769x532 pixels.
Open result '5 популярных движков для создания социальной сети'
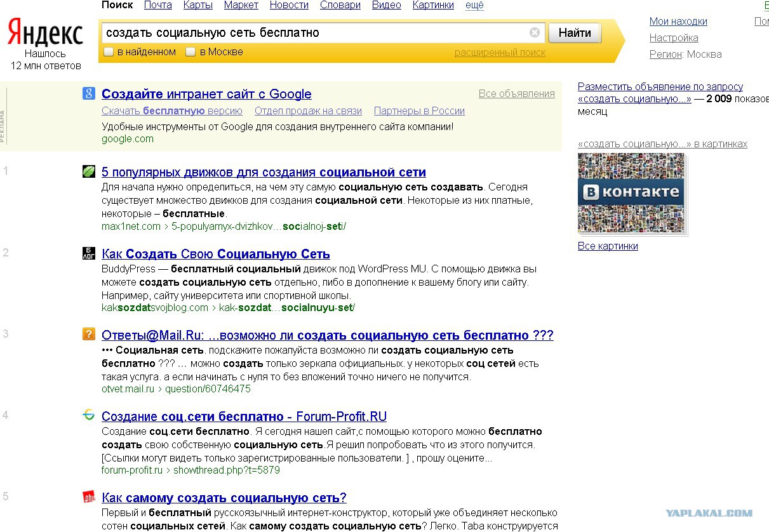(x=264, y=172)
